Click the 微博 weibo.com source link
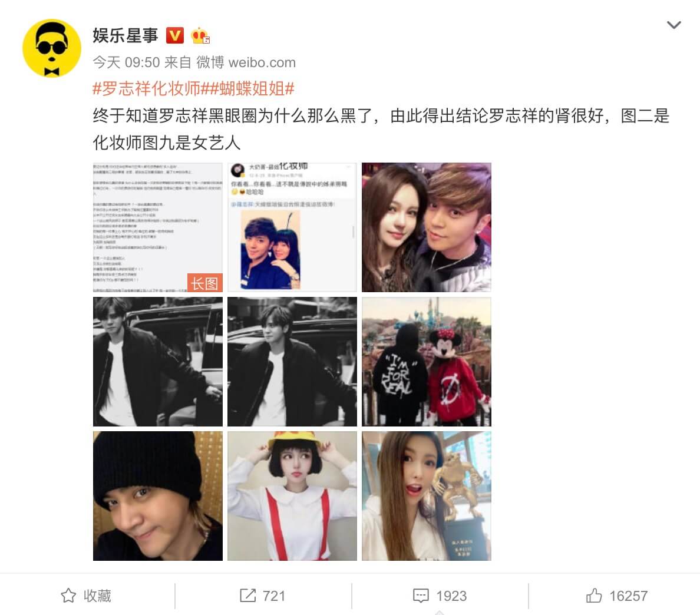The image size is (700, 615). (x=246, y=62)
